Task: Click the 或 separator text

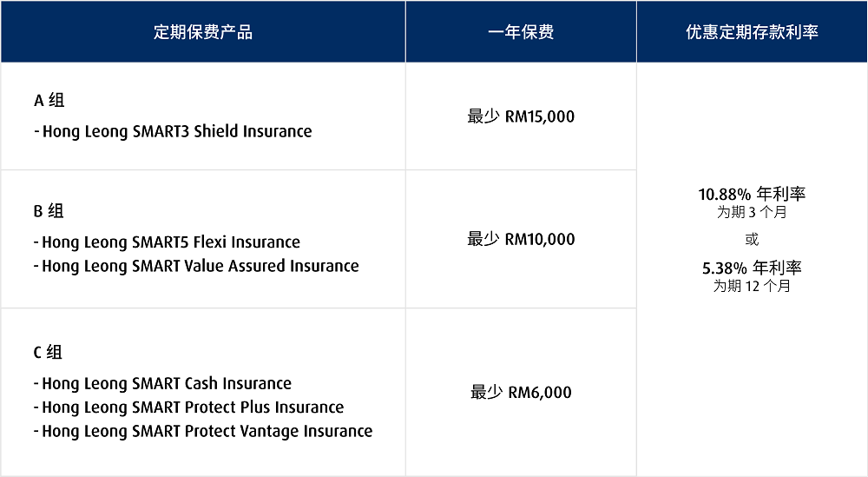Action: [x=752, y=239]
